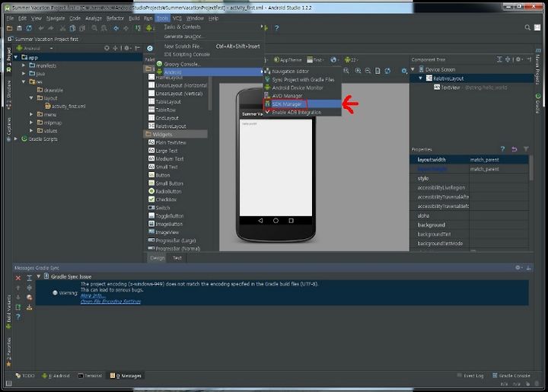
Task: Collapse the Device Screen component node
Action: pyautogui.click(x=413, y=69)
